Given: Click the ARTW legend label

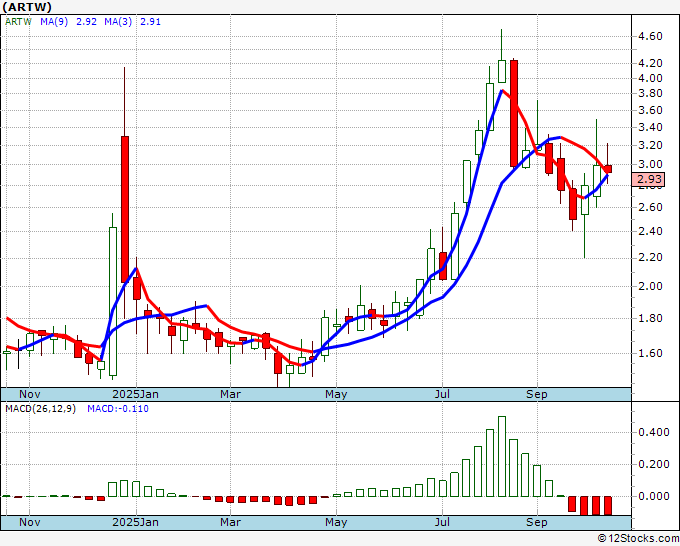Looking at the screenshot, I should click(x=19, y=19).
